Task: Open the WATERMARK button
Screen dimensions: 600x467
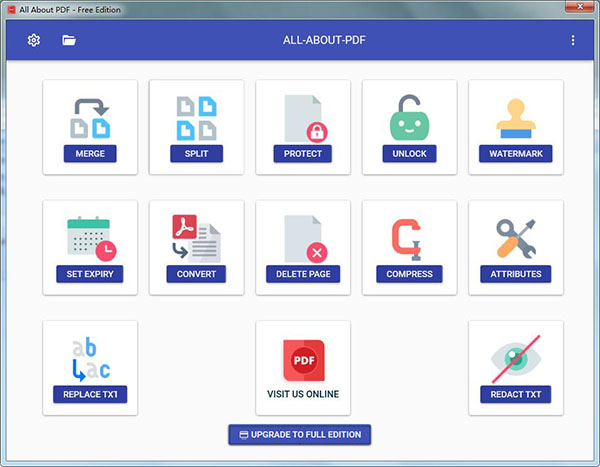Action: pyautogui.click(x=516, y=153)
